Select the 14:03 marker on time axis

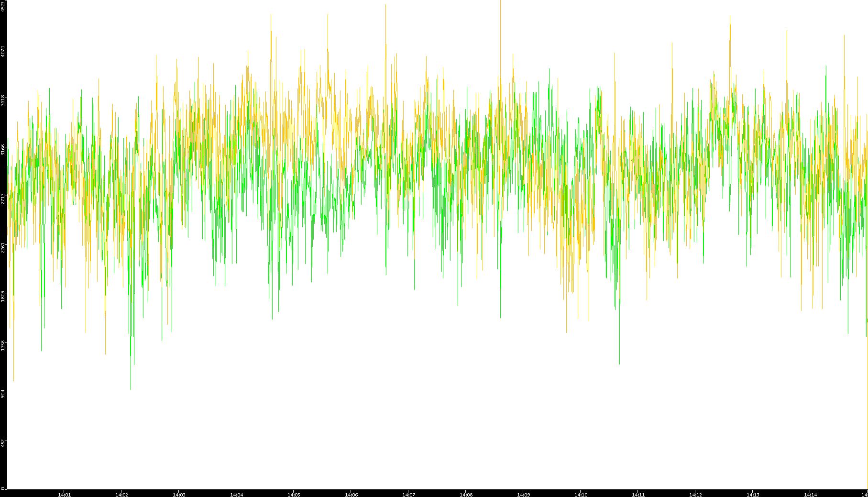pyautogui.click(x=179, y=495)
